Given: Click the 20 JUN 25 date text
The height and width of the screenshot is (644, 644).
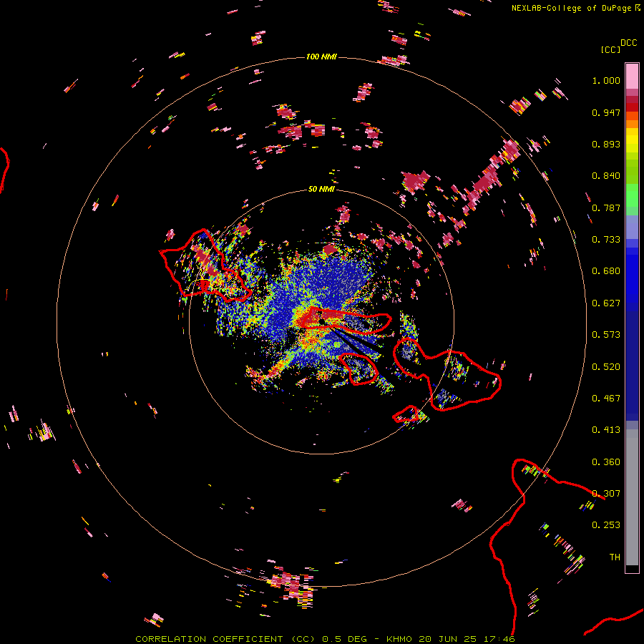Looking at the screenshot, I should point(448,639).
